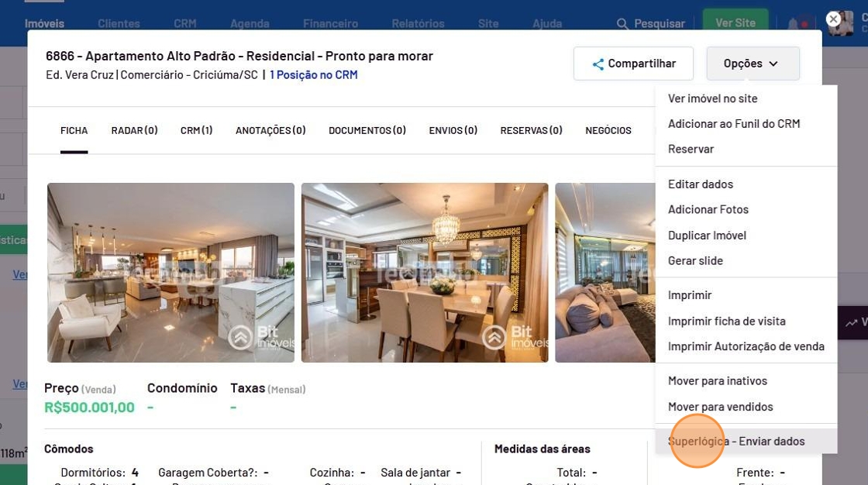The height and width of the screenshot is (485, 868).
Task: Choose Editar dados from menu
Action: click(701, 184)
